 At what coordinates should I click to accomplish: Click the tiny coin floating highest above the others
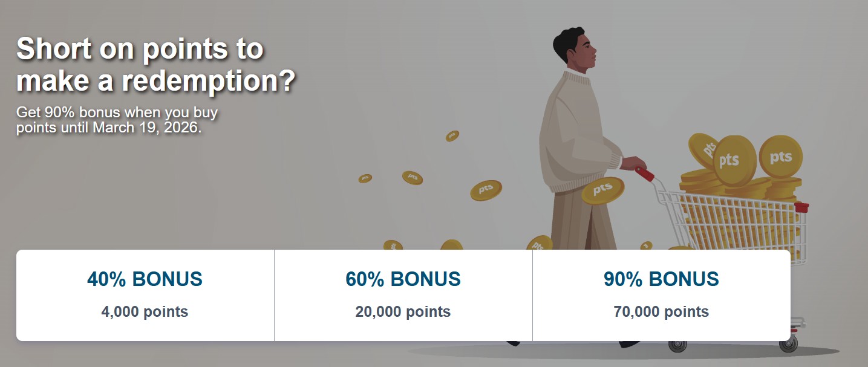tap(452, 136)
